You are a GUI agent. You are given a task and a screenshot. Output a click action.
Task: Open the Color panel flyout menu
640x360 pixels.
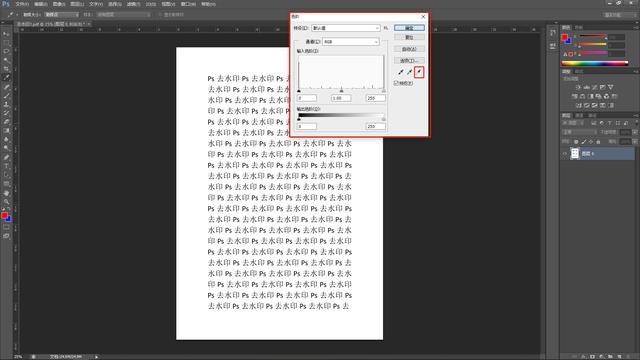point(636,27)
